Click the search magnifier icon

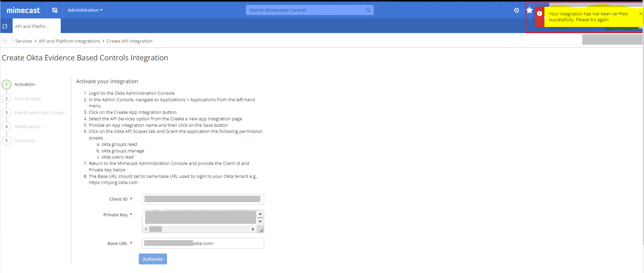368,10
